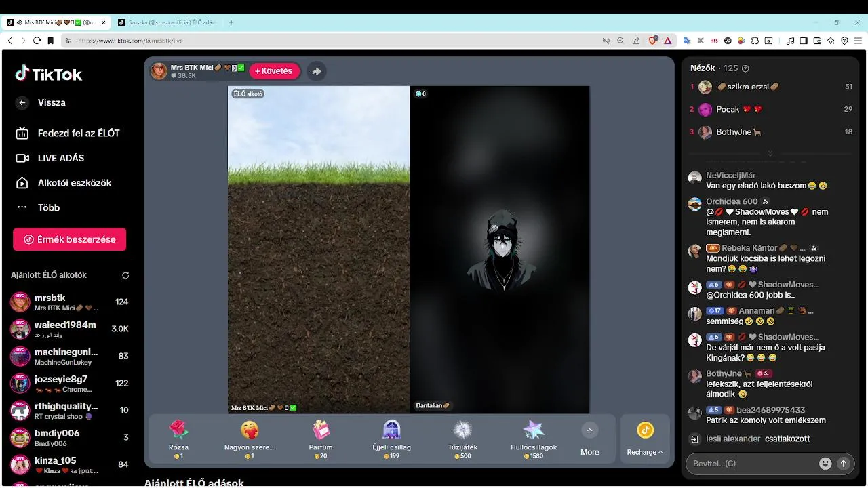
Task: Refresh the Ajánlott ÉLŐ alkotók list
Action: coord(125,276)
